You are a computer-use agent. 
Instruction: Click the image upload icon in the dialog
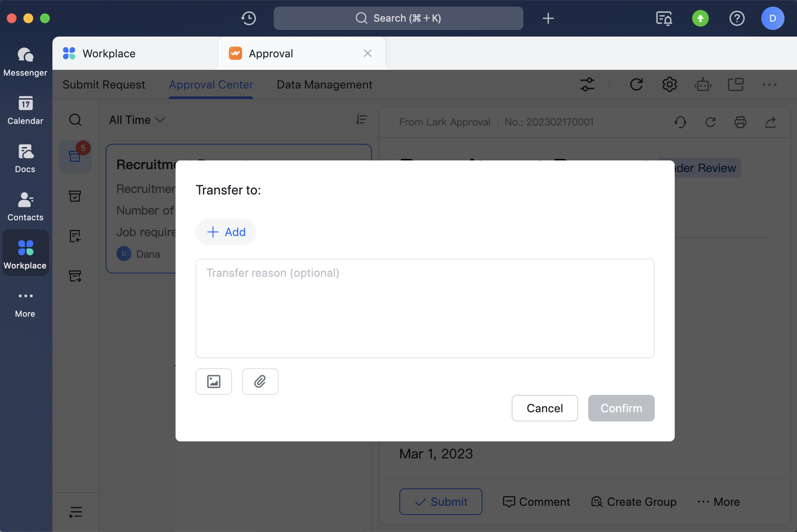213,381
